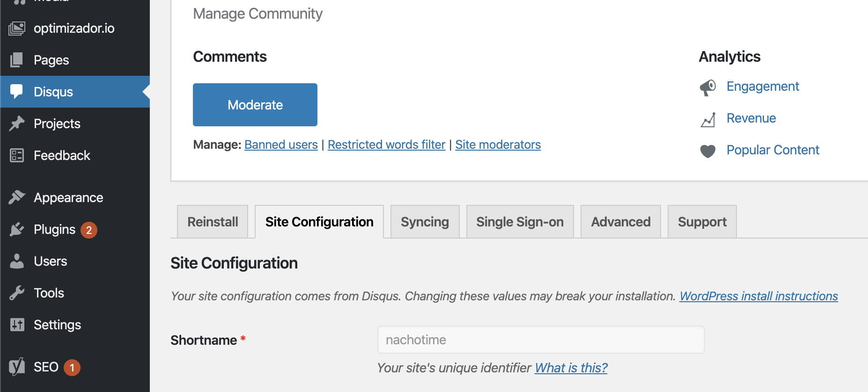Select the Site Configuration tab
This screenshot has height=392, width=868.
319,222
